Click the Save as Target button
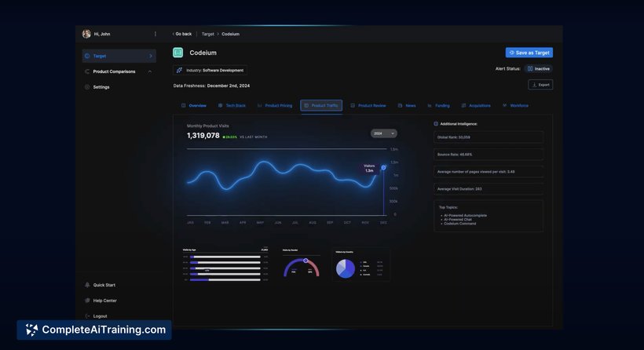This screenshot has height=350, width=644. pyautogui.click(x=529, y=53)
